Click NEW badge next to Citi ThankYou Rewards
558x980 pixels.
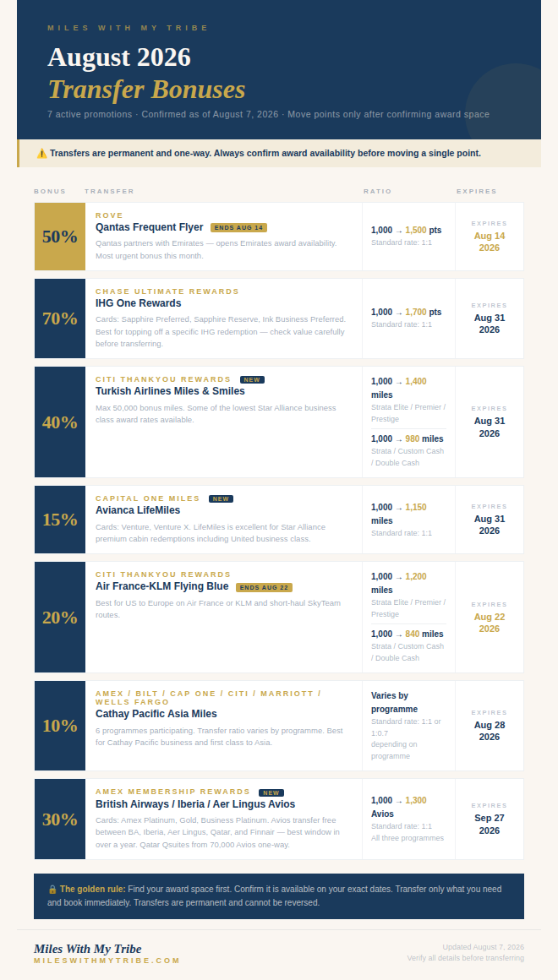point(252,379)
